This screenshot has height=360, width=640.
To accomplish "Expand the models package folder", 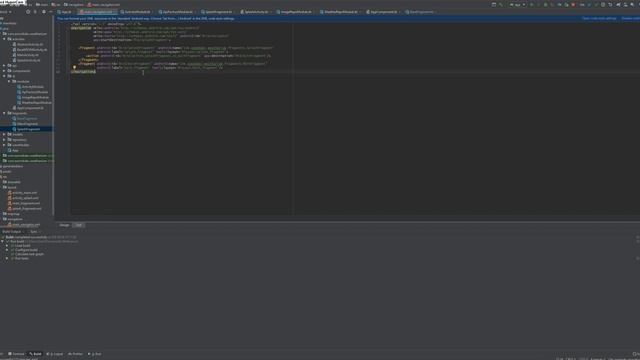I will click(4, 135).
